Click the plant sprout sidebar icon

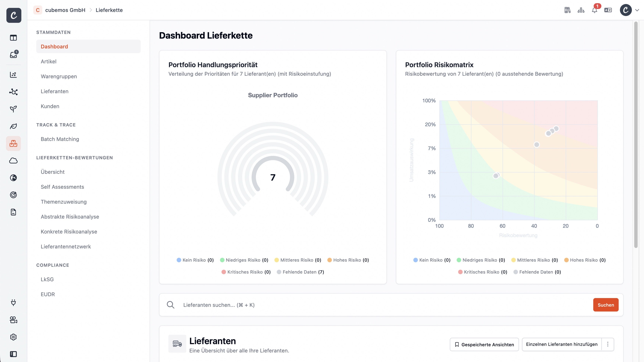13,109
